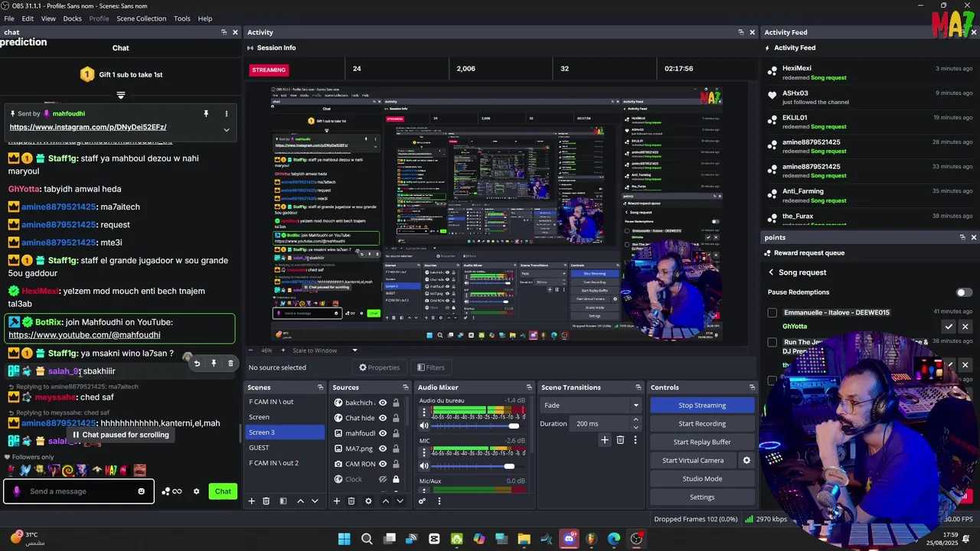Screen dimensions: 980x551
Task: Open the Fade transition dropdown
Action: 591,405
